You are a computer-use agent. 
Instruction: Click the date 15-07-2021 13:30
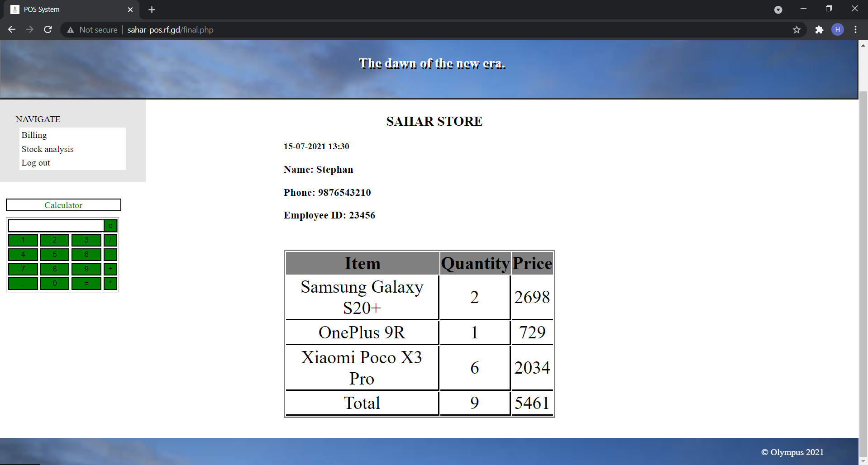316,147
